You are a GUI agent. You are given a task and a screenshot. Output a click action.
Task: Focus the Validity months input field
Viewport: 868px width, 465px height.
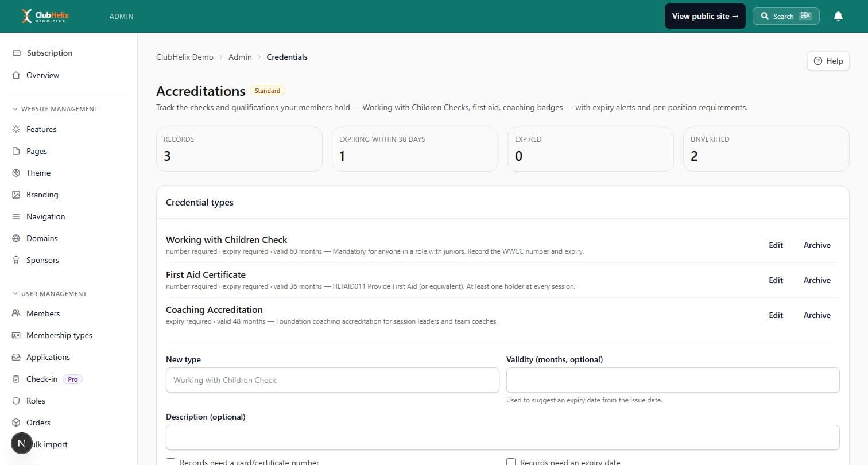pos(673,380)
